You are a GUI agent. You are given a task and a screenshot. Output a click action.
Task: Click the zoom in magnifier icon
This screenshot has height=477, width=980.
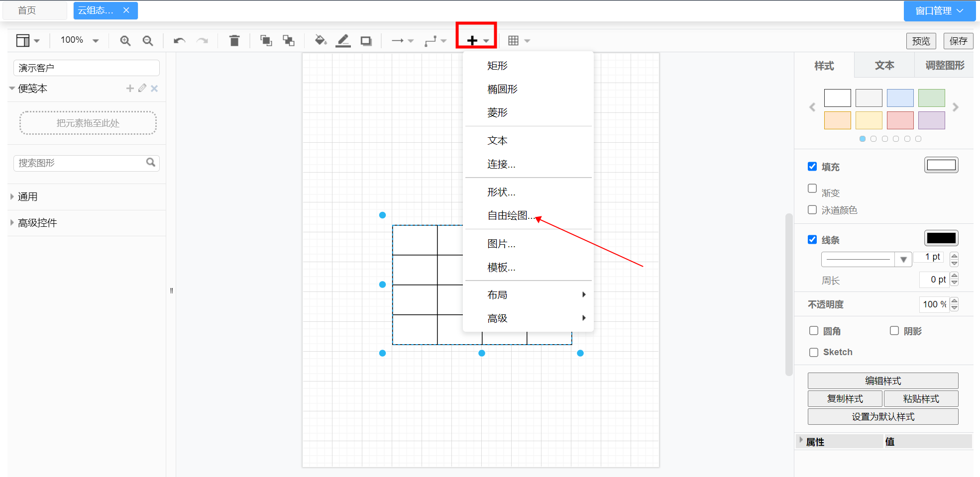[x=125, y=41]
